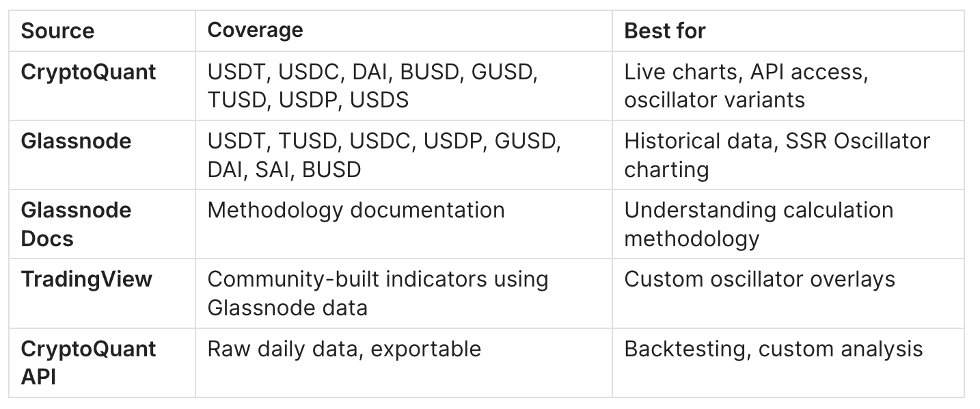Select the Glassnode source cell
The height and width of the screenshot is (409, 980).
pyautogui.click(x=76, y=142)
